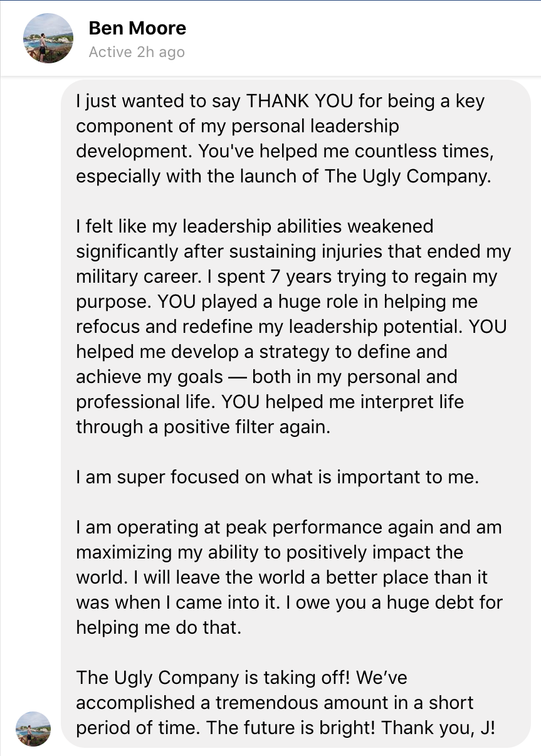Click the line 'helping me do that.'
The image size is (541, 756).
click(x=159, y=627)
